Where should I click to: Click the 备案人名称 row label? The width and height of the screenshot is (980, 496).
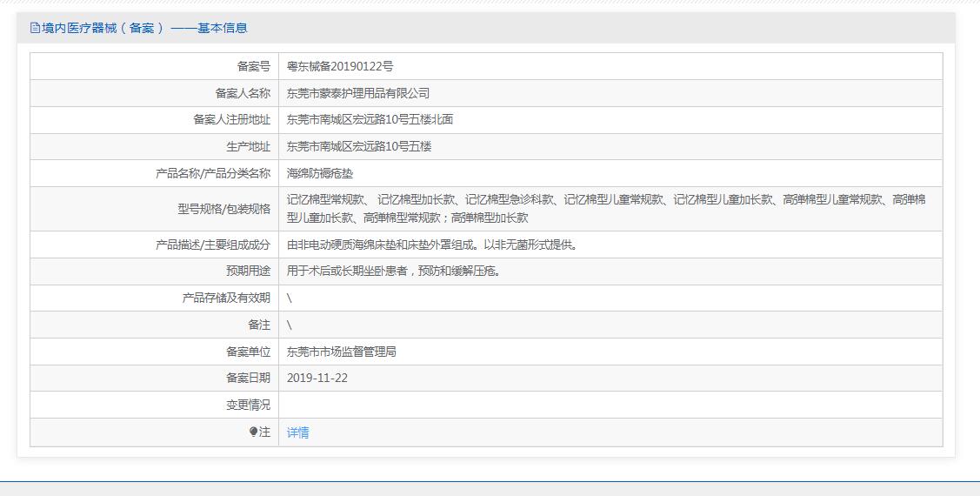tap(243, 93)
